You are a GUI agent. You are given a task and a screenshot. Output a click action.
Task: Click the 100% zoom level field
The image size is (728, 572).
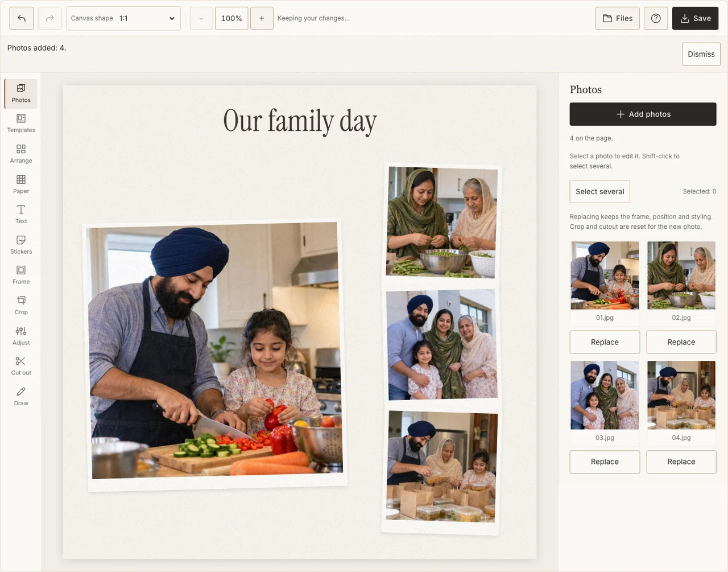tap(231, 18)
